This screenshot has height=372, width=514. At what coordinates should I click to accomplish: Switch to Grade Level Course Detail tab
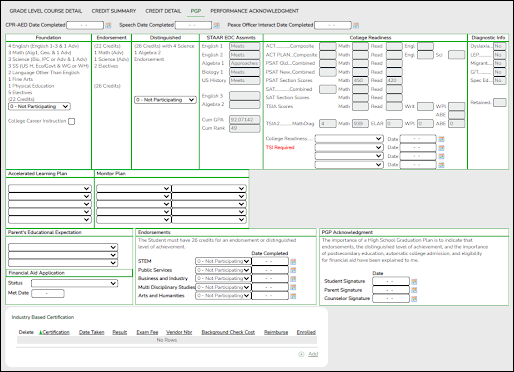(46, 11)
